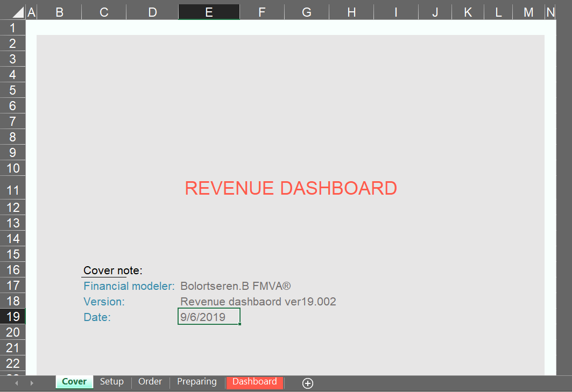Select column H header

click(352, 12)
